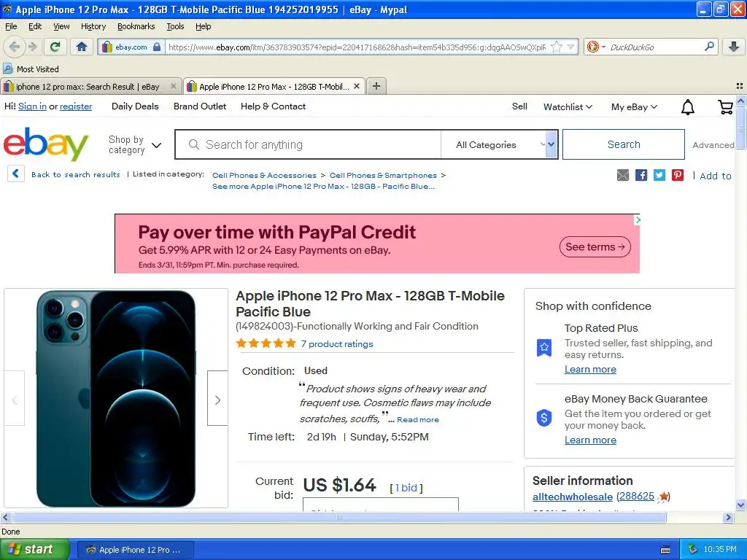Click the browser URL address bar

357,47
